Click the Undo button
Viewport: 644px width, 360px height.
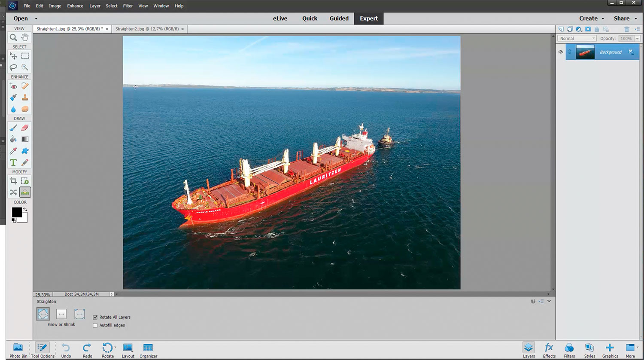[x=66, y=350]
